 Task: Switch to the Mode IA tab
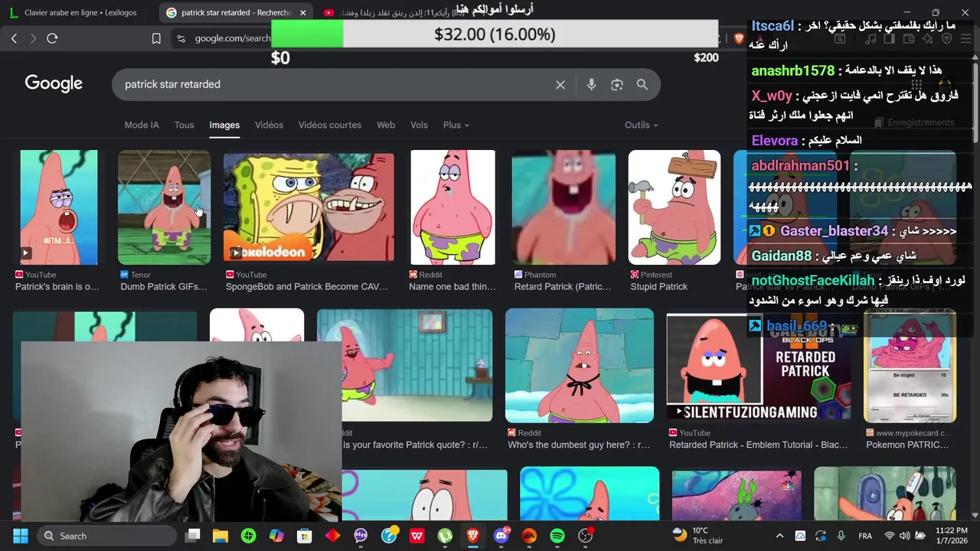(x=142, y=125)
